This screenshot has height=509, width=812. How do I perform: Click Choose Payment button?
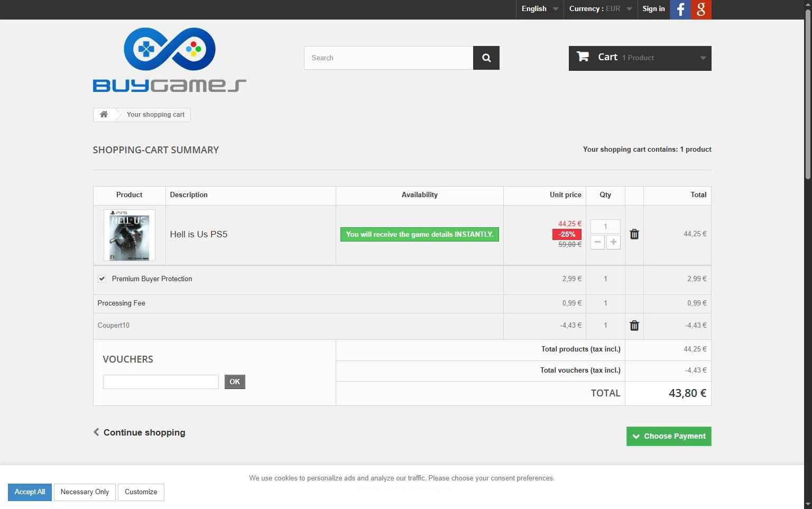pyautogui.click(x=669, y=436)
